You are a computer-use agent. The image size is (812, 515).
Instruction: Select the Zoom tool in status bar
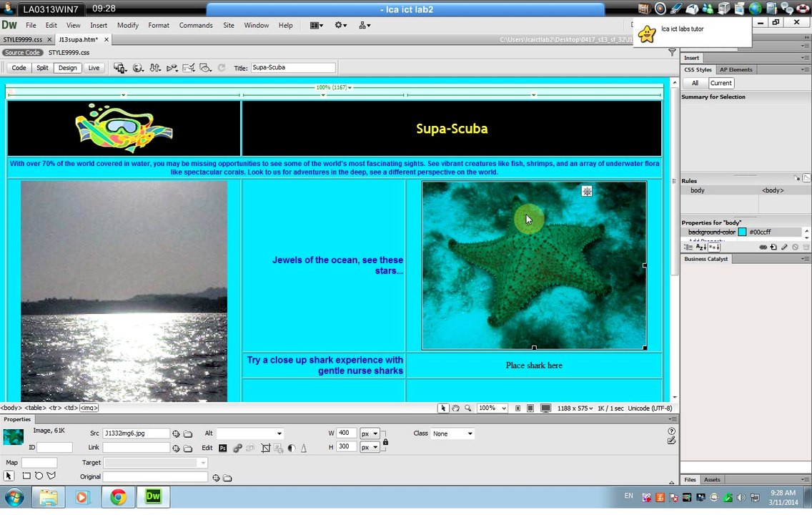pos(468,408)
